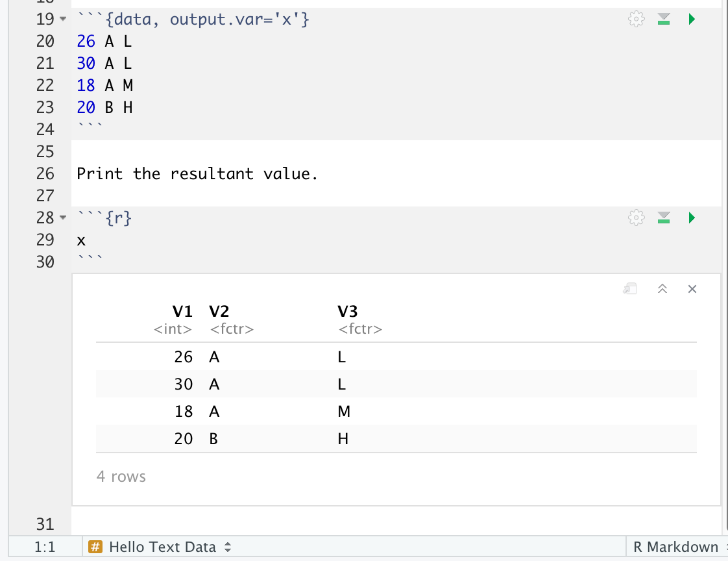Fold the {r} chunk at line 28
The height and width of the screenshot is (561, 728).
coord(63,218)
